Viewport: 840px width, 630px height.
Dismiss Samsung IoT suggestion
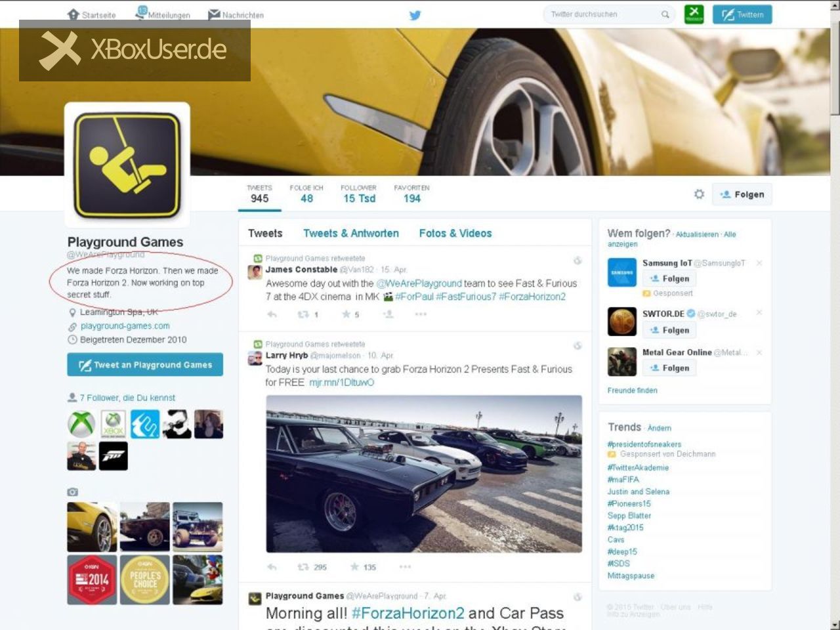(x=759, y=263)
